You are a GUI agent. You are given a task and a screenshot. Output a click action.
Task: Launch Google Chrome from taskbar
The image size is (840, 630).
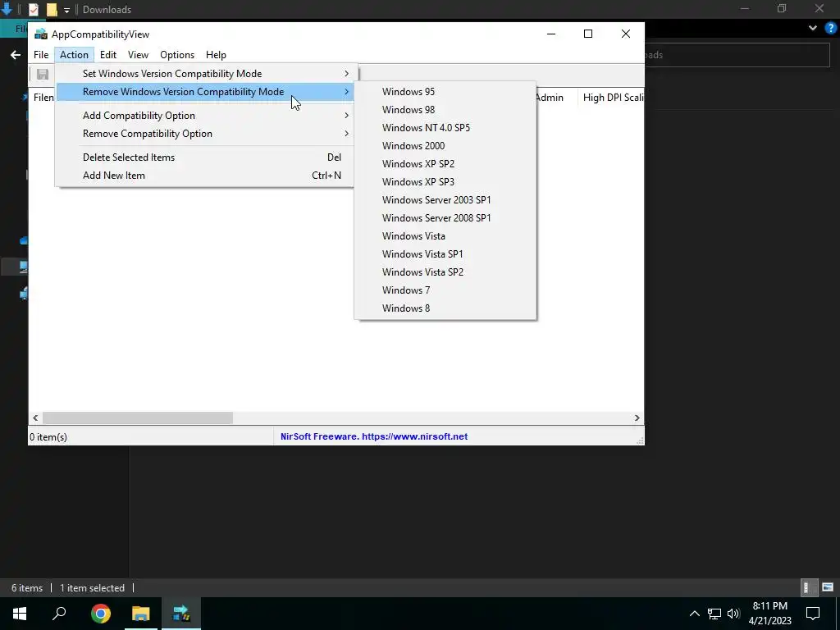100,614
